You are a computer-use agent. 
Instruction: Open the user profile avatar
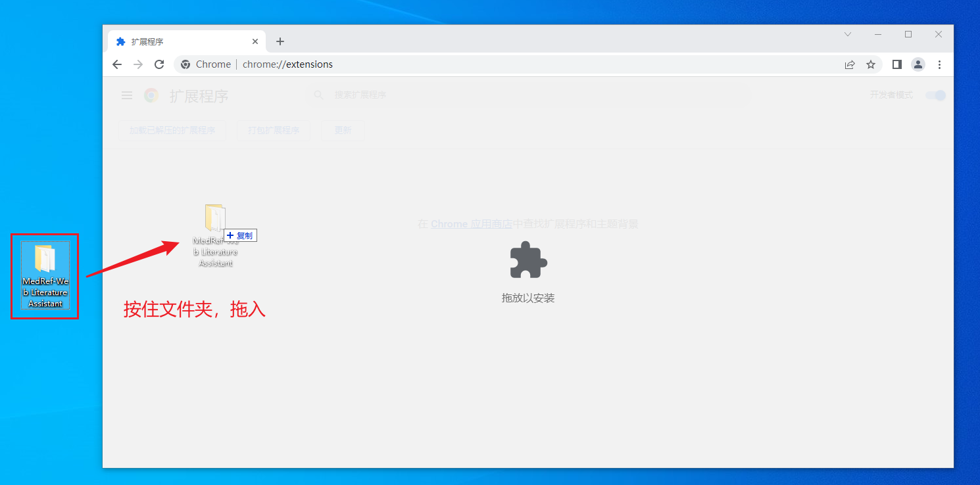(x=918, y=64)
